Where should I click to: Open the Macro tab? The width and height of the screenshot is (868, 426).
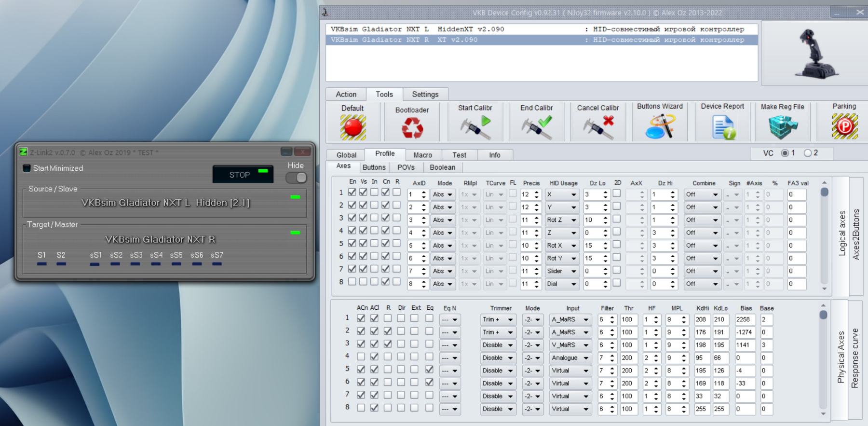coord(422,155)
